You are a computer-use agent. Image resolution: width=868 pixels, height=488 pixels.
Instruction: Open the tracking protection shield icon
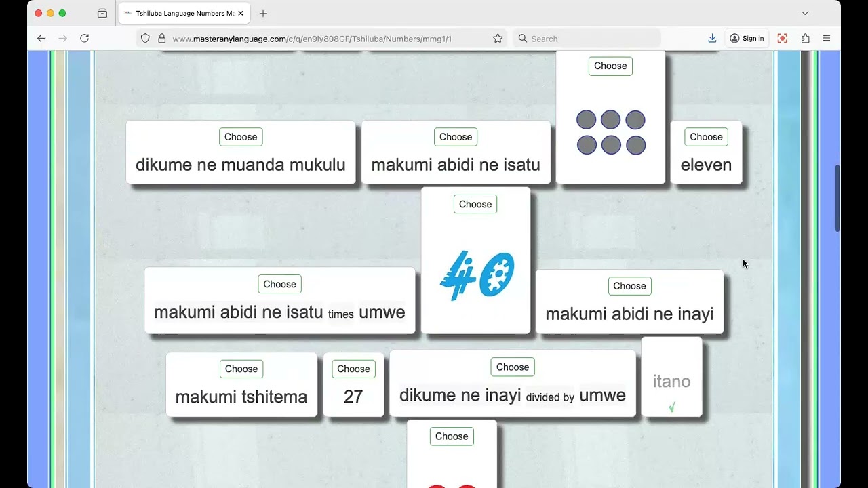pos(145,39)
